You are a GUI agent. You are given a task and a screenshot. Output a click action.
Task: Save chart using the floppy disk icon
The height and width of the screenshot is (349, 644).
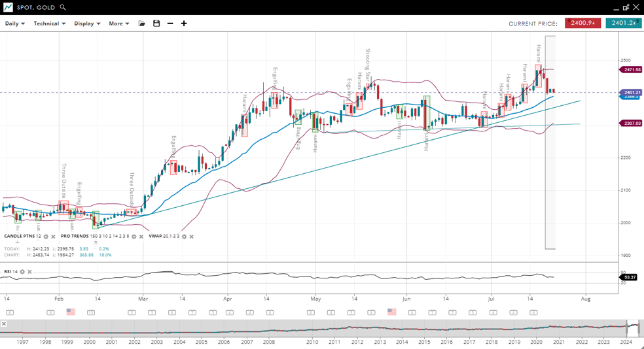[x=156, y=24]
